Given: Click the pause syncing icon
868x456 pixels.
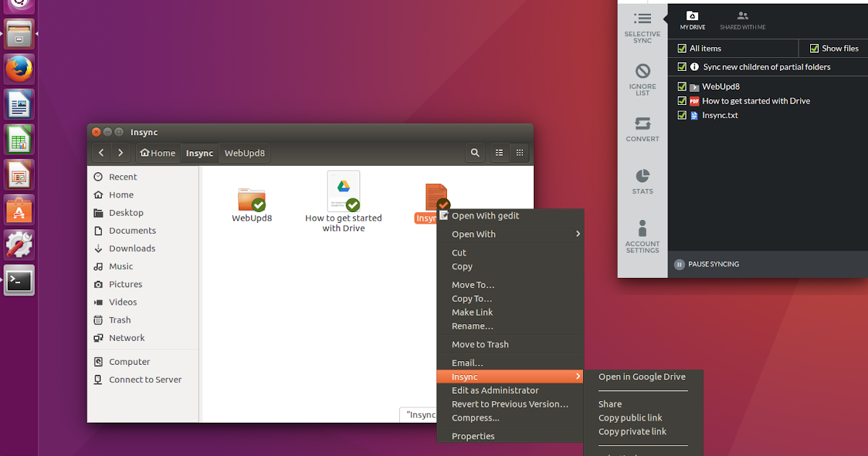Looking at the screenshot, I should [679, 264].
